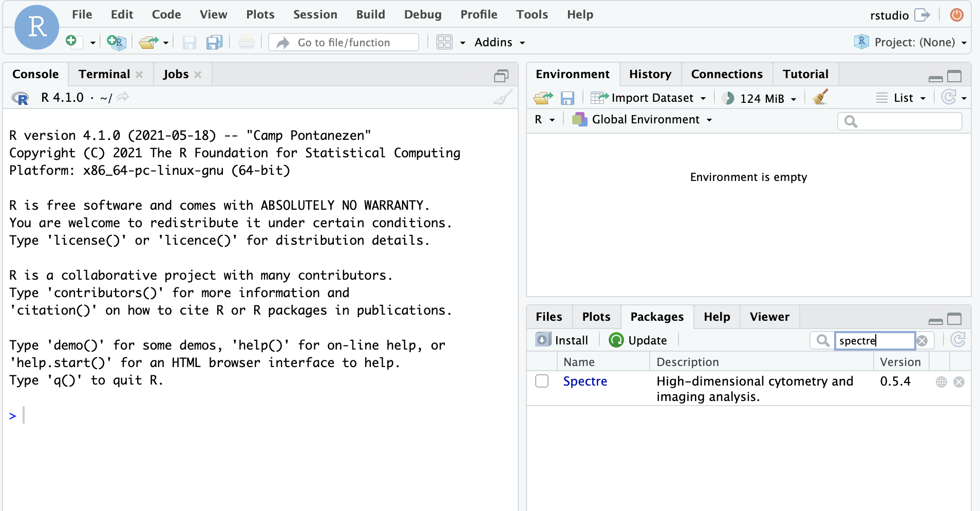Open the Workspace panes layout dropdown
Screen dimensions: 980x511
[x=450, y=42]
